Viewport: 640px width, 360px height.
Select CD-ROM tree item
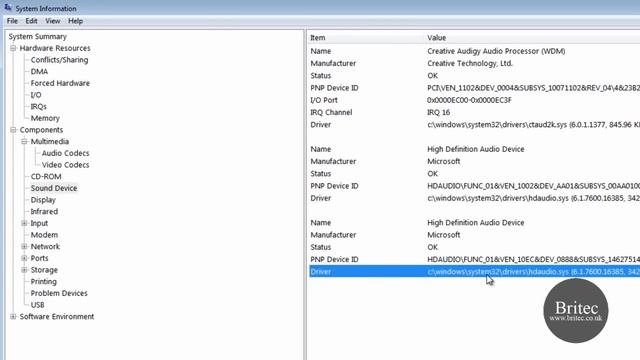[46, 176]
